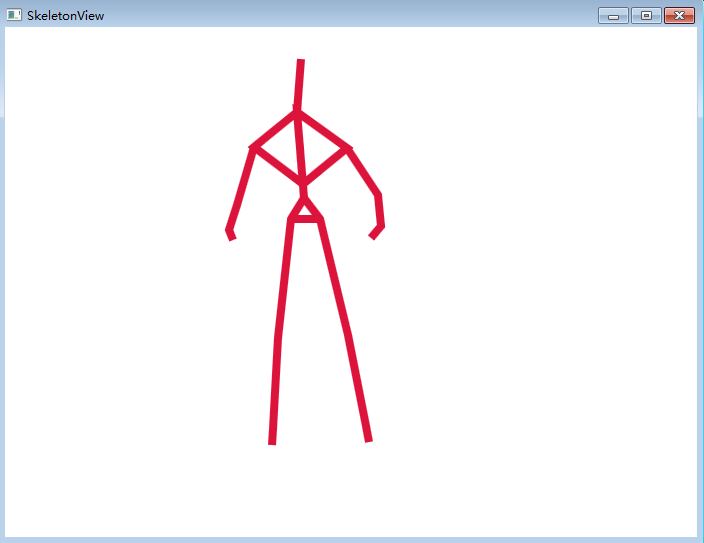Maximize the SkeletonView window
The width and height of the screenshot is (704, 543).
pyautogui.click(x=646, y=16)
